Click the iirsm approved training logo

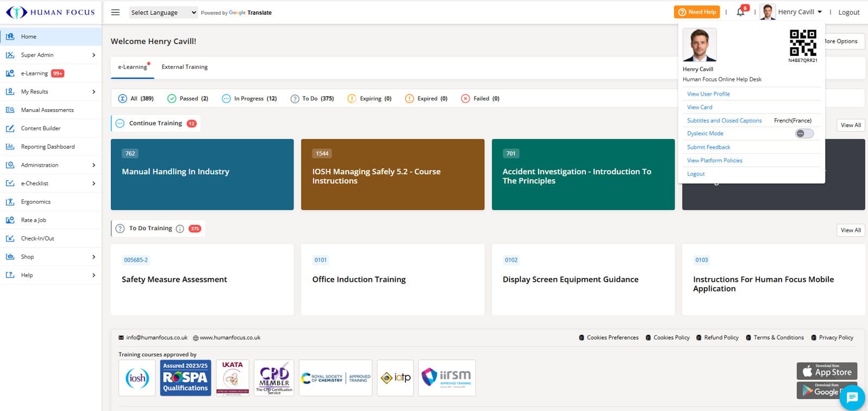(x=447, y=378)
